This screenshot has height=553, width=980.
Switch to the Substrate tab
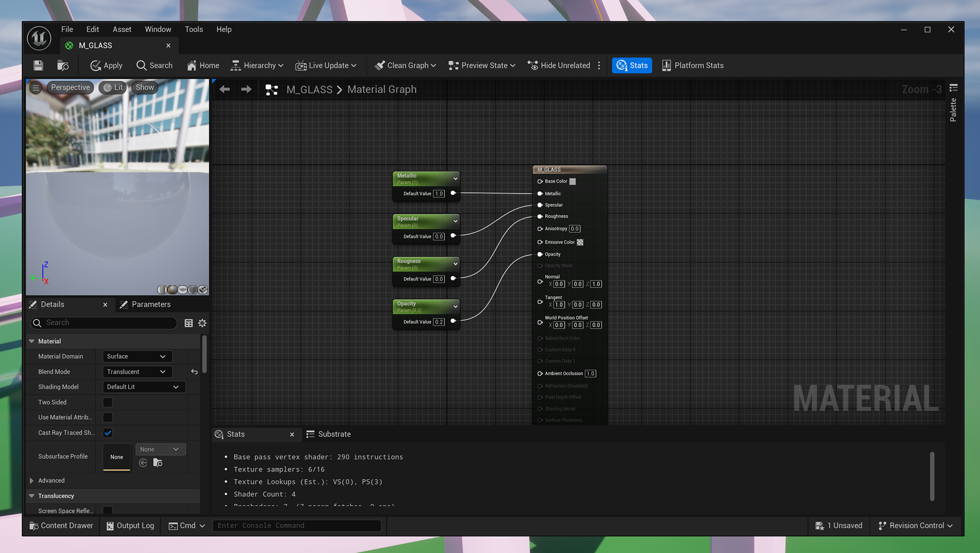point(328,434)
